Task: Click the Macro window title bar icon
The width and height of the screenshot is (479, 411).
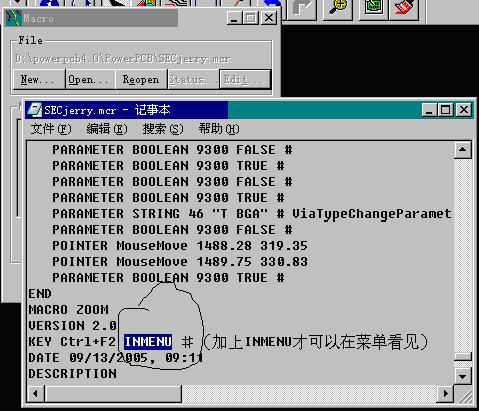Action: click(14, 18)
